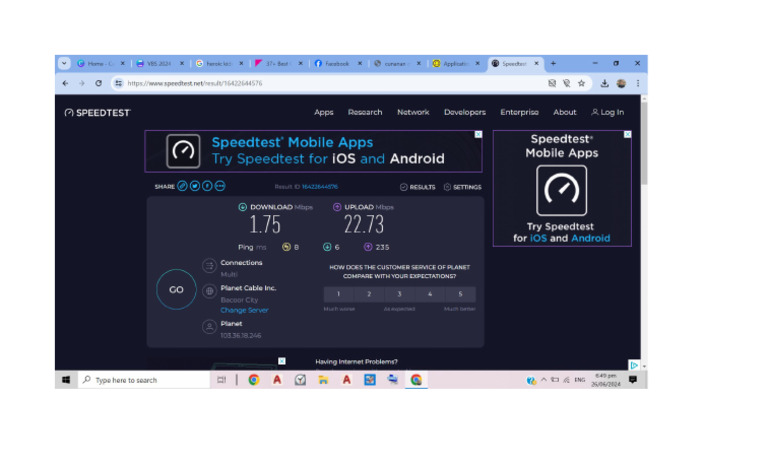
Task: Open the Chrome profile avatar
Action: point(621,83)
